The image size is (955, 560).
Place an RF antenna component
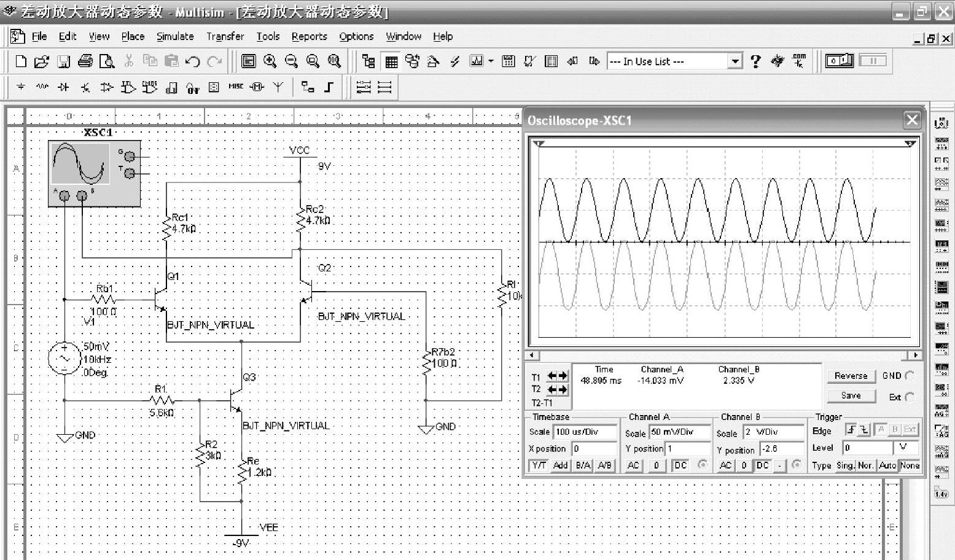tap(278, 87)
